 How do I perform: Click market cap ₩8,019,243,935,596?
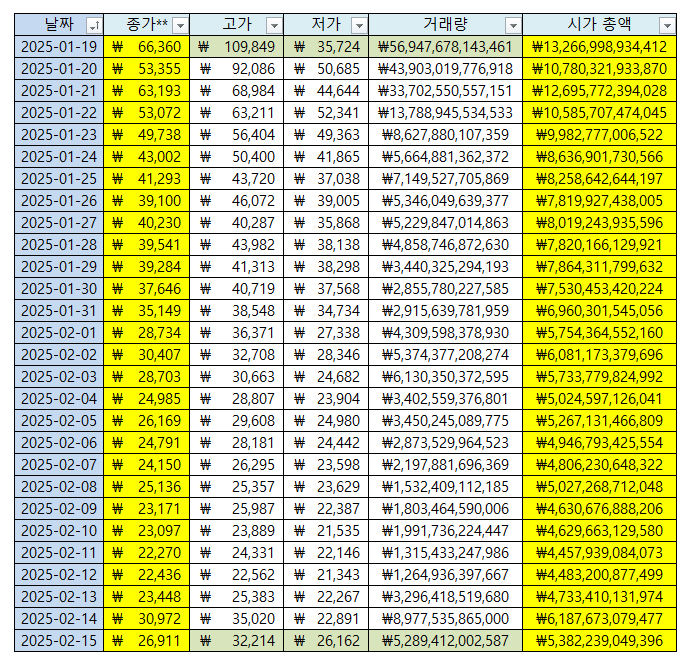(x=599, y=222)
